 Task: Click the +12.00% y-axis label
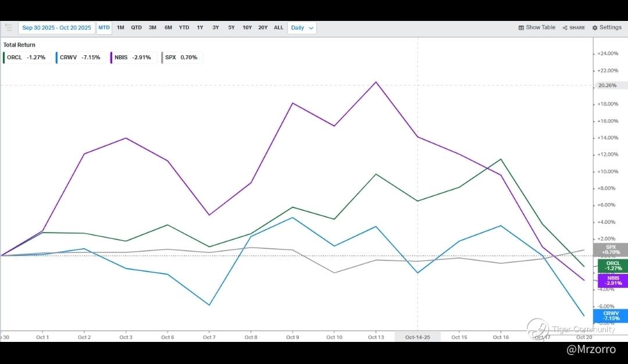(x=608, y=155)
